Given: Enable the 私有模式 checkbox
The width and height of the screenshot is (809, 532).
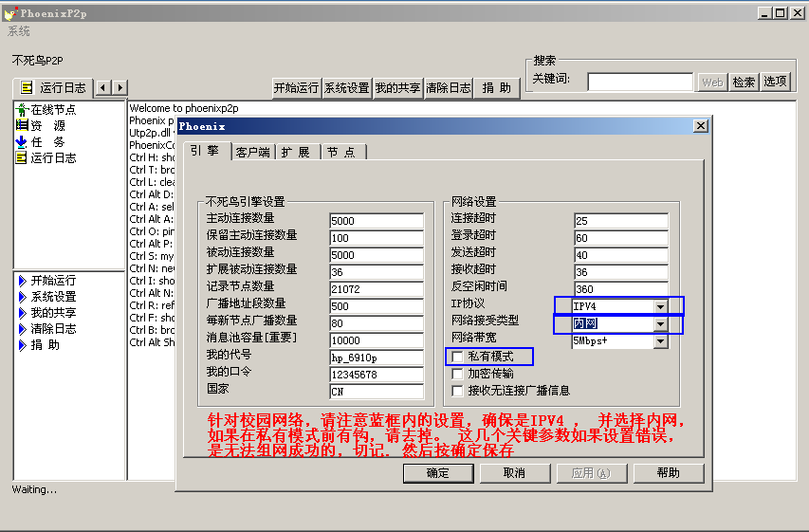Looking at the screenshot, I should click(457, 357).
